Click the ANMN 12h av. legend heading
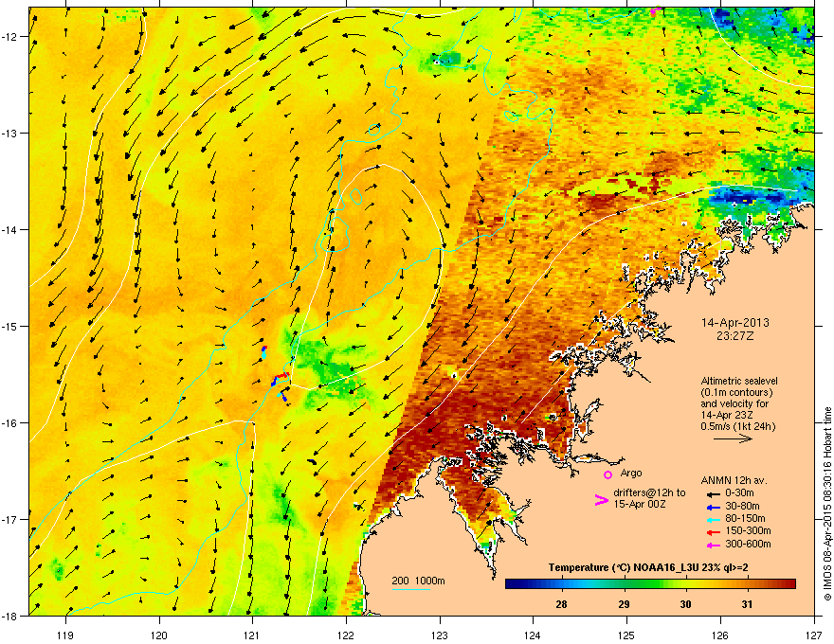This screenshot has width=834, height=644. pos(734,480)
